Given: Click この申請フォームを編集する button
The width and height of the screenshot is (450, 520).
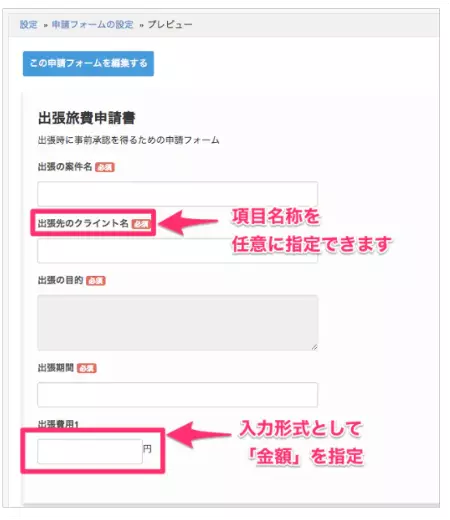Looking at the screenshot, I should (x=88, y=63).
